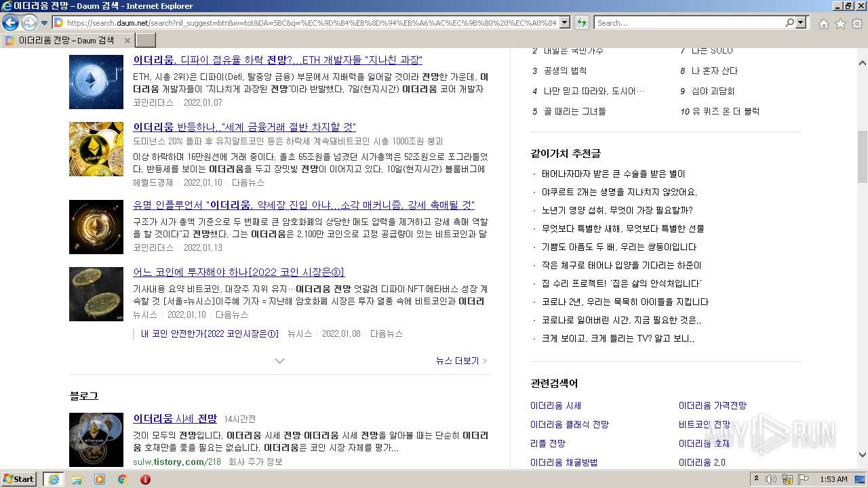This screenshot has width=868, height=488.
Task: Open 노년기 영양 섭취 recommendation
Action: tap(617, 210)
